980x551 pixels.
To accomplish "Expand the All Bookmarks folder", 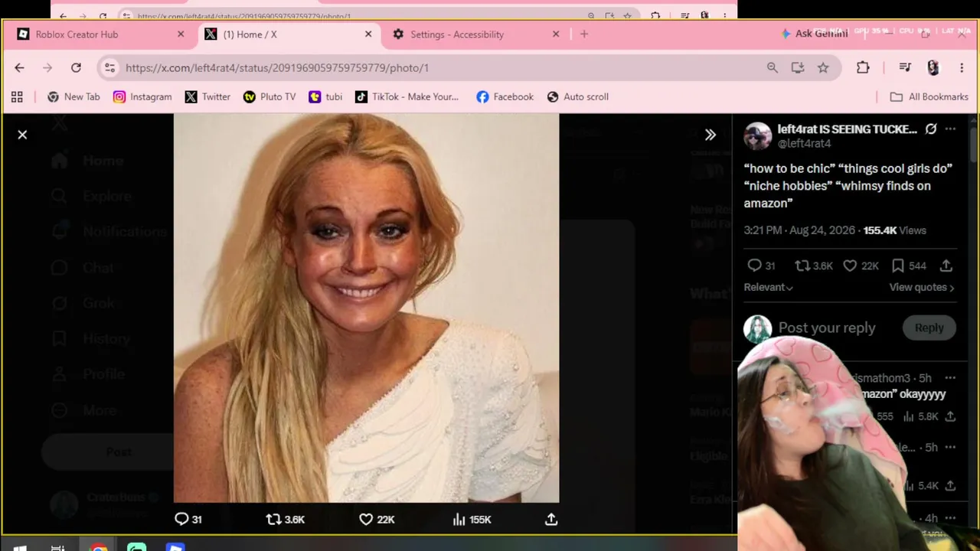I will coord(929,97).
